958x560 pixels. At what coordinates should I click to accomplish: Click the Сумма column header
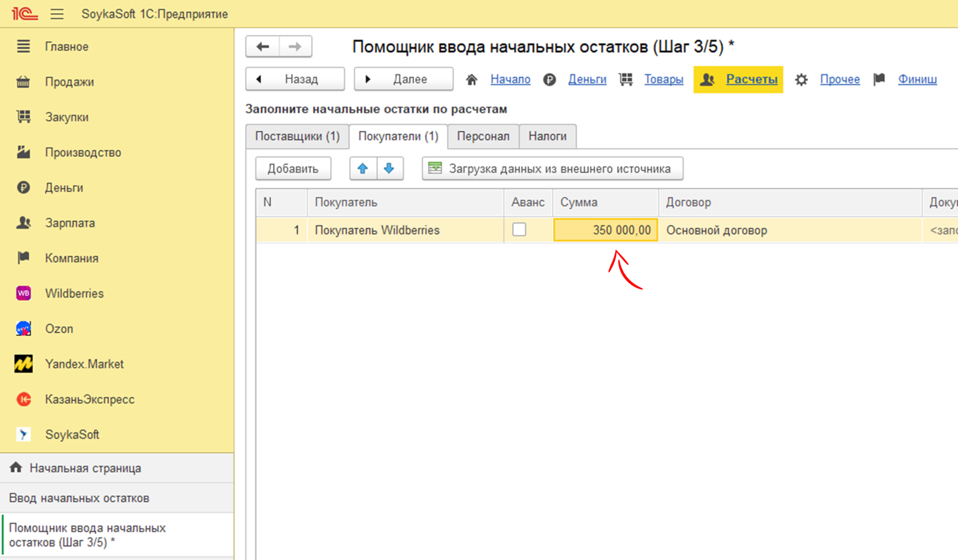(x=606, y=202)
